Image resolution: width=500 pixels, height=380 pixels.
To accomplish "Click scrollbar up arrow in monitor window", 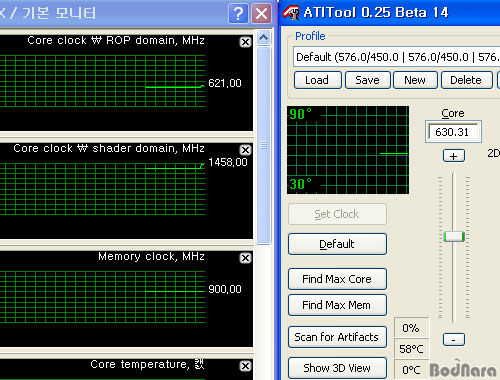I will 264,38.
